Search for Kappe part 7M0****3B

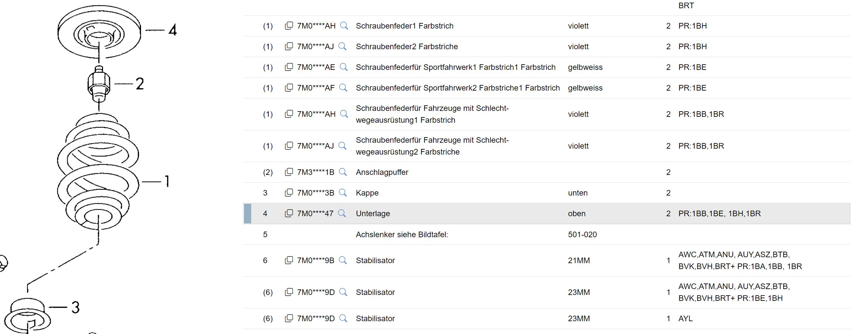343,193
